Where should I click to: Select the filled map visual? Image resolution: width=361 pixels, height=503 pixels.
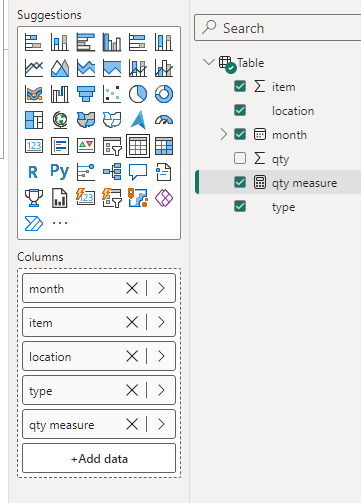[86, 120]
